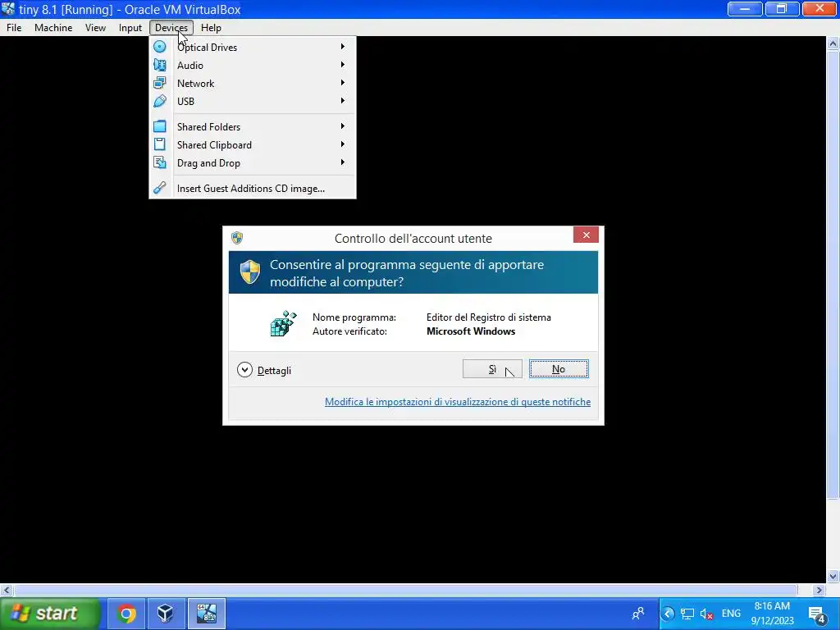Open the Shared Clipboard submenu

pyautogui.click(x=253, y=145)
